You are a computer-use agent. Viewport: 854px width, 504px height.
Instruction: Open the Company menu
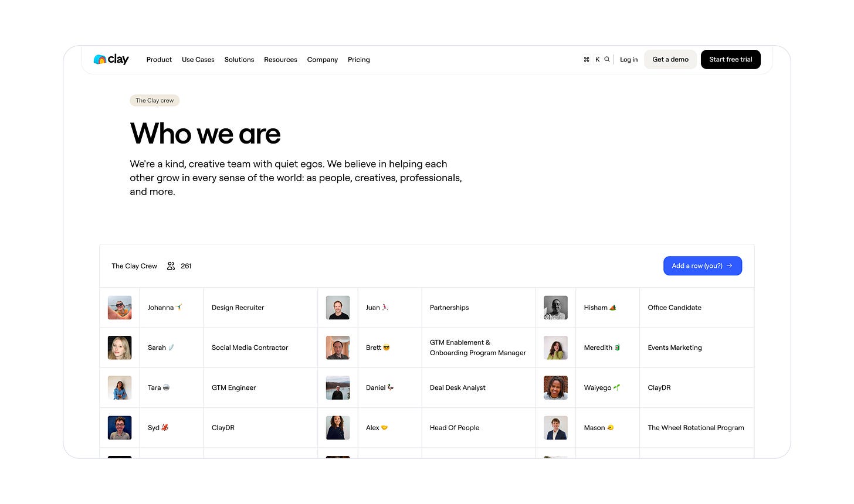323,60
